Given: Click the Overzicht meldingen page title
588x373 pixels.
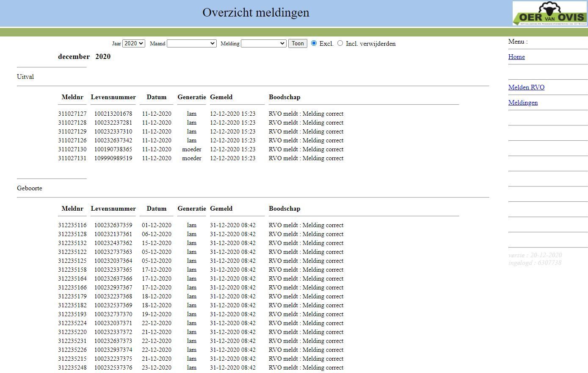Looking at the screenshot, I should [x=256, y=13].
